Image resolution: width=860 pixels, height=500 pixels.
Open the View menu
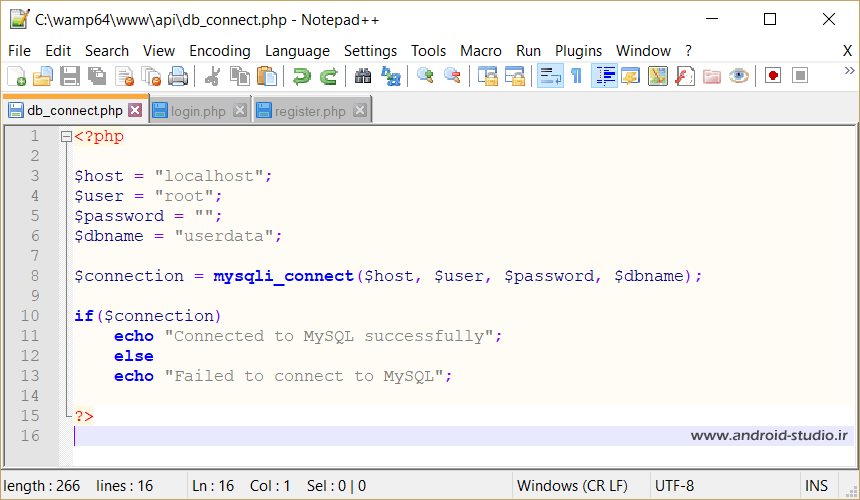click(159, 51)
